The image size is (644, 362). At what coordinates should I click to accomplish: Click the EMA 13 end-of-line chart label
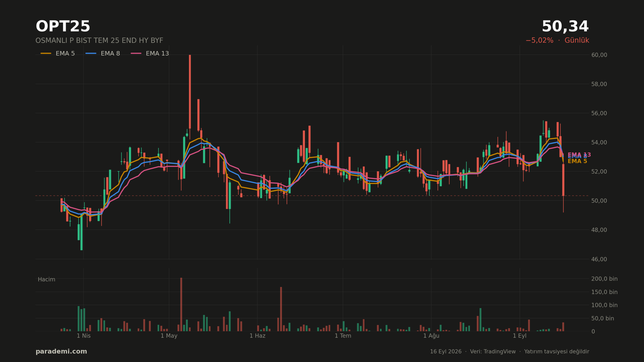(x=579, y=154)
